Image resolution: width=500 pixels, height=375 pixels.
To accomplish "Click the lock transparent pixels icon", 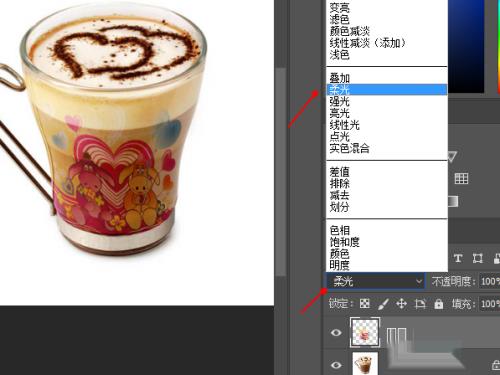I will [365, 303].
